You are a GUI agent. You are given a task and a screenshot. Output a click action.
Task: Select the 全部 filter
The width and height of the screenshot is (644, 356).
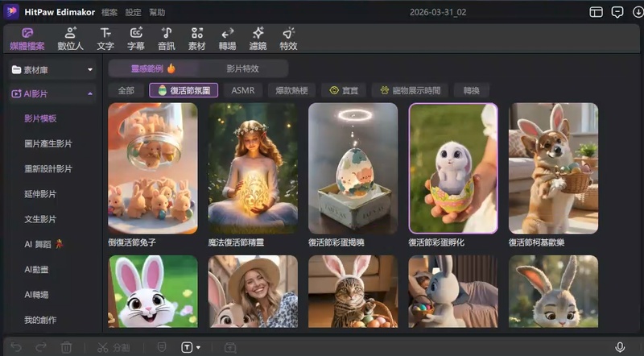pos(126,90)
